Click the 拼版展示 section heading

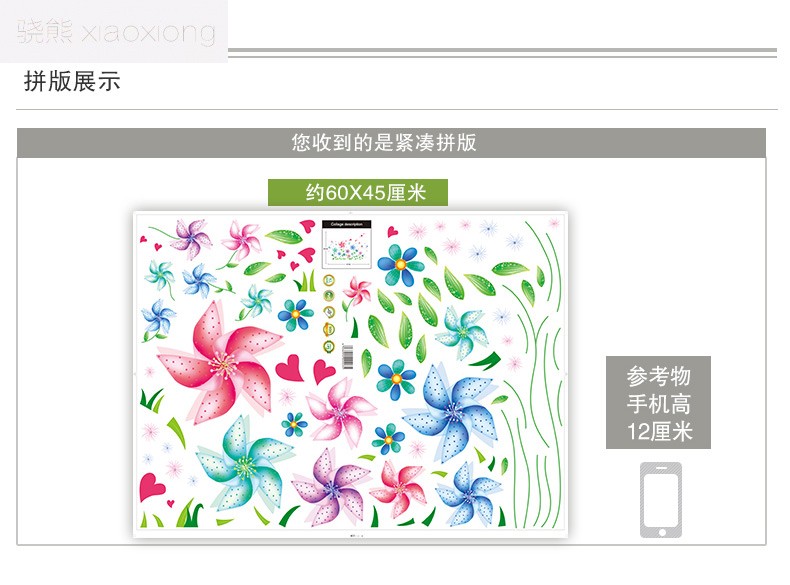coord(72,81)
